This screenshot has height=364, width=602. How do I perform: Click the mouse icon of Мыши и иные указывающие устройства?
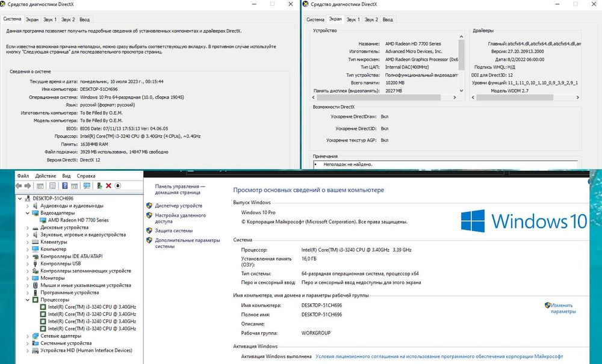pos(36,285)
